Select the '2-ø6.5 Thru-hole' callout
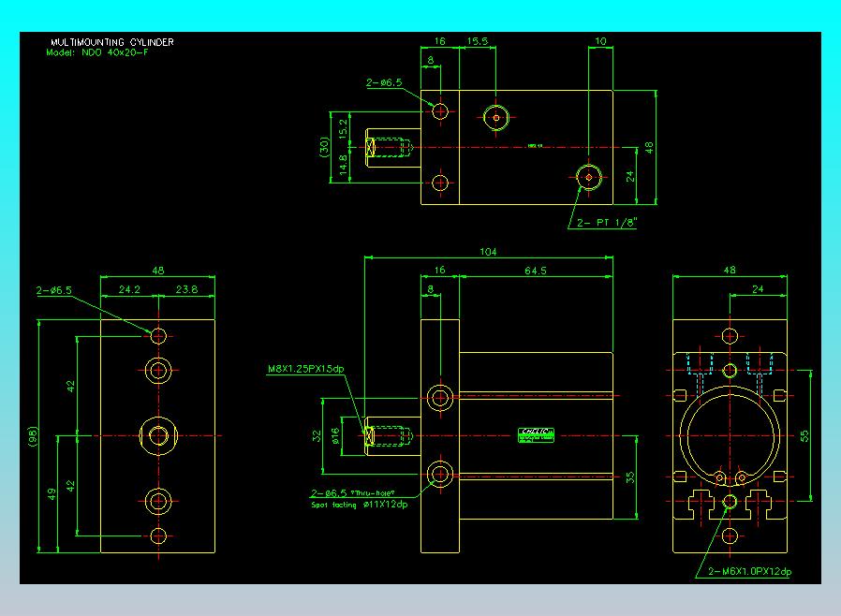 [x=353, y=493]
